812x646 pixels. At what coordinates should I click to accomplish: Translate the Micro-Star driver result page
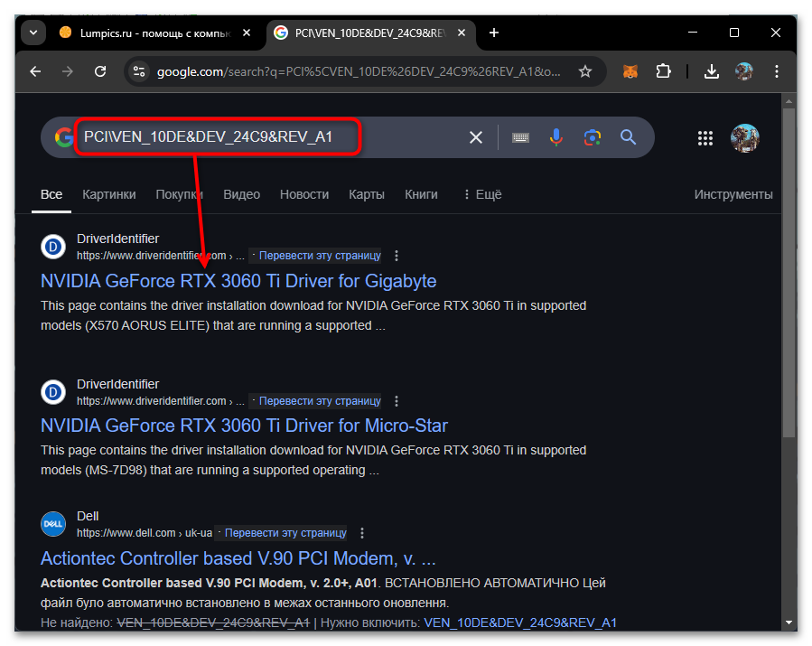320,401
